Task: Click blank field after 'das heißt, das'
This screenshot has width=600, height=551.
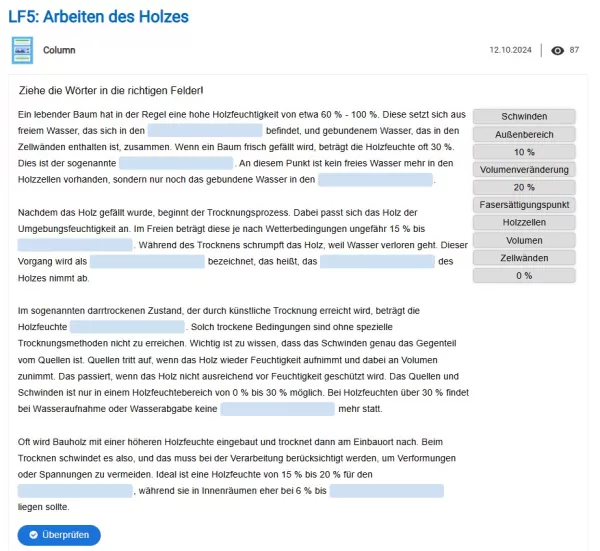Action: pos(377,262)
